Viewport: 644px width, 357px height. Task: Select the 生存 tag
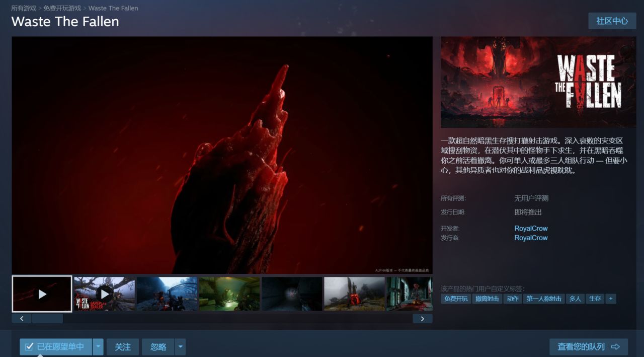[x=595, y=299]
